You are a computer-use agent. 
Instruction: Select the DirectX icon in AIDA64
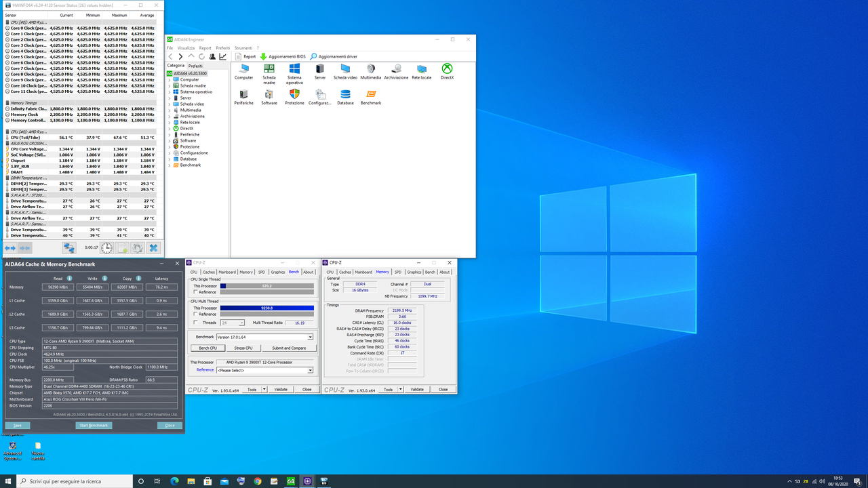[x=447, y=70]
